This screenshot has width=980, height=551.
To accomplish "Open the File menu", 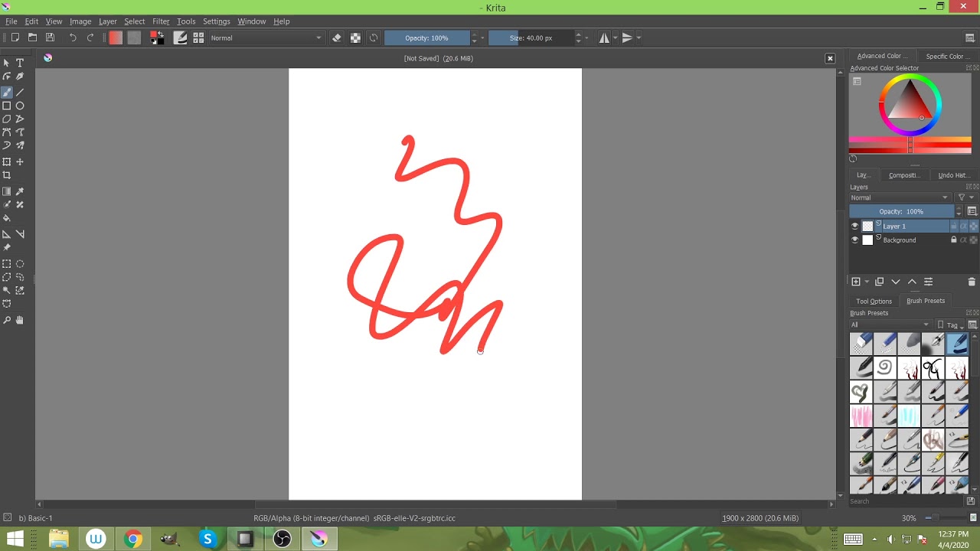I will 11,21.
